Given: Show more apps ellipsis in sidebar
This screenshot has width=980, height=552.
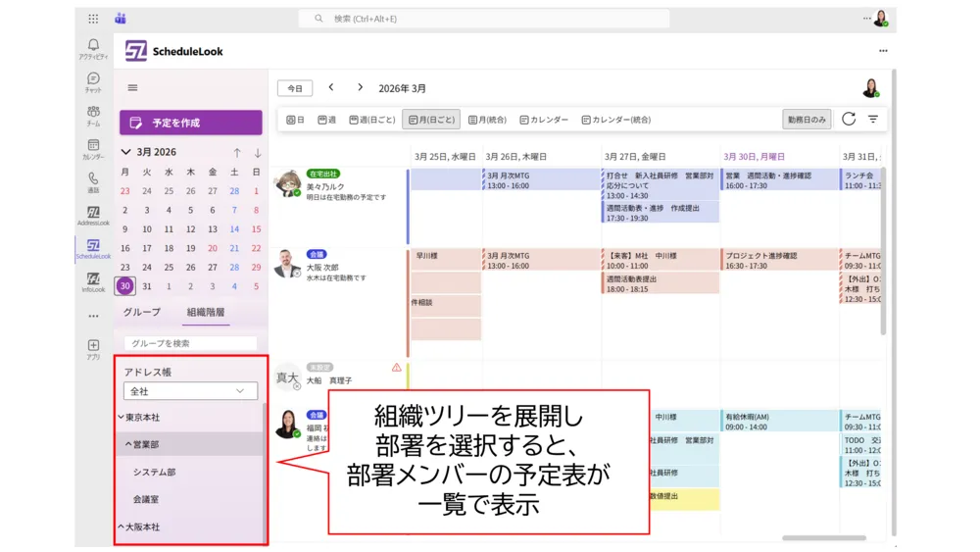Looking at the screenshot, I should [x=93, y=317].
